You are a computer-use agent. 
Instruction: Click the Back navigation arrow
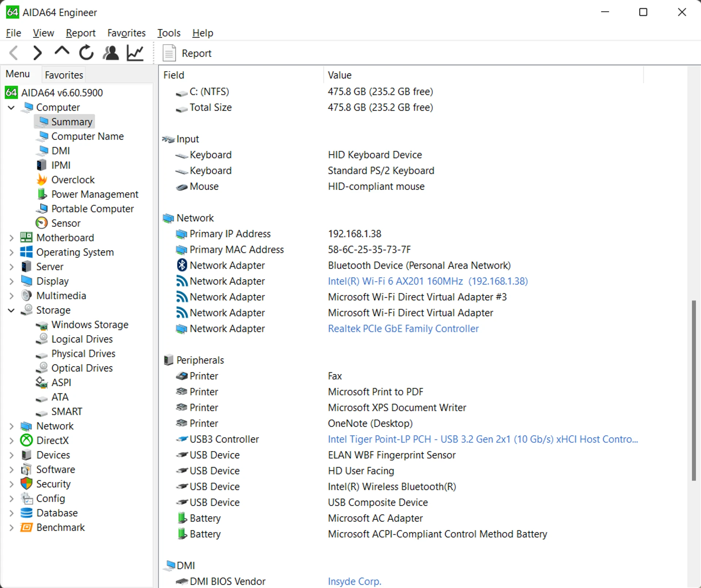point(14,53)
